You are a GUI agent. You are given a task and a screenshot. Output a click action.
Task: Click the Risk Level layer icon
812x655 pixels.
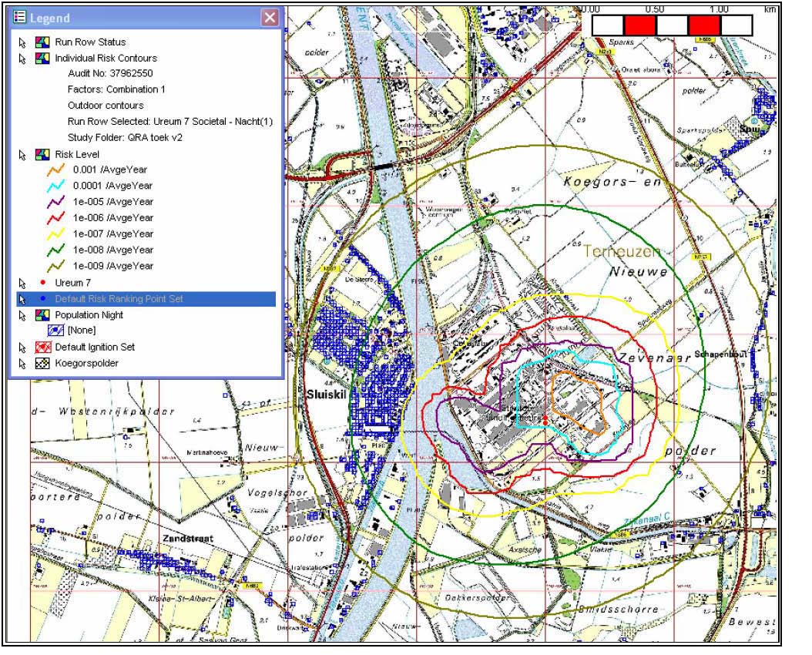coord(42,154)
